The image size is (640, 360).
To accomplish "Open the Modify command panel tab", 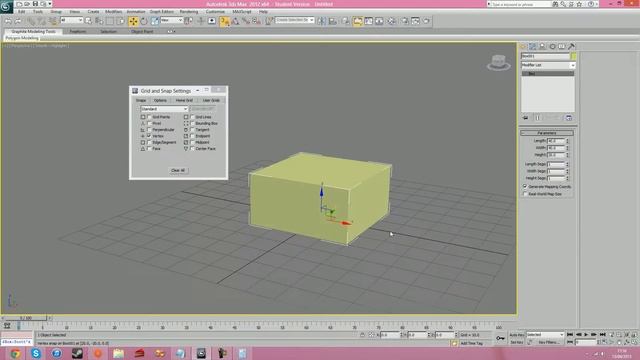I will tap(533, 47).
